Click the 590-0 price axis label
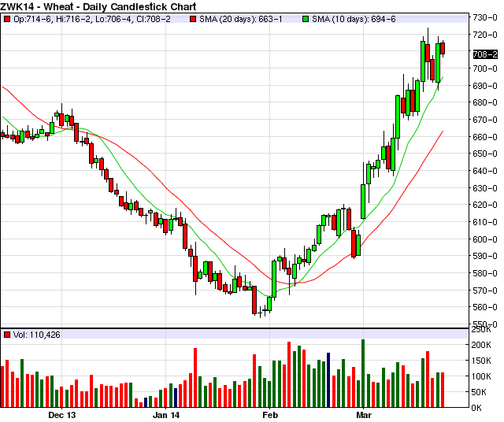This screenshot has height=422, width=504. 485,256
